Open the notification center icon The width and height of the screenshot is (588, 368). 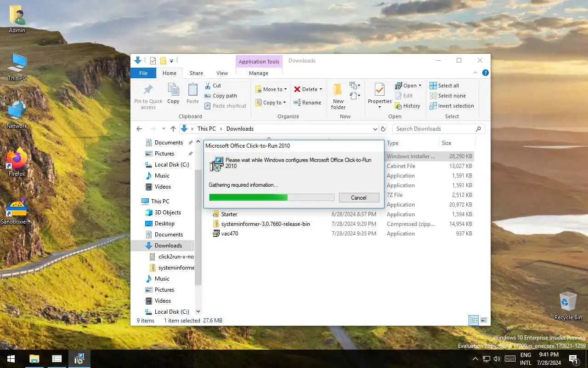[x=573, y=359]
